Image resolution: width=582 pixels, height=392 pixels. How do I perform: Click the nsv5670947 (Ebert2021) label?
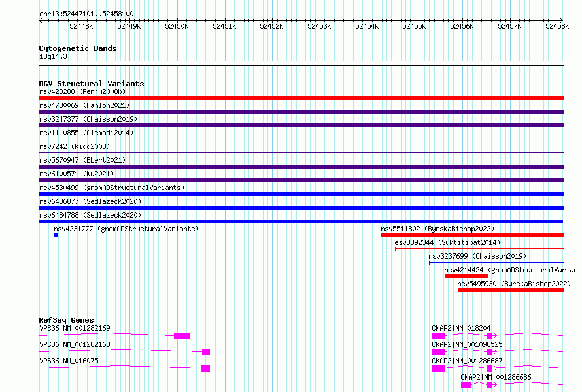coord(82,160)
